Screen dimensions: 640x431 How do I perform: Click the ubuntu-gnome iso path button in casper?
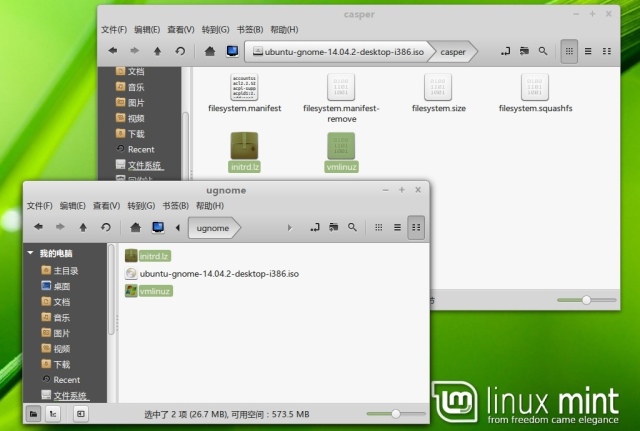pos(338,52)
